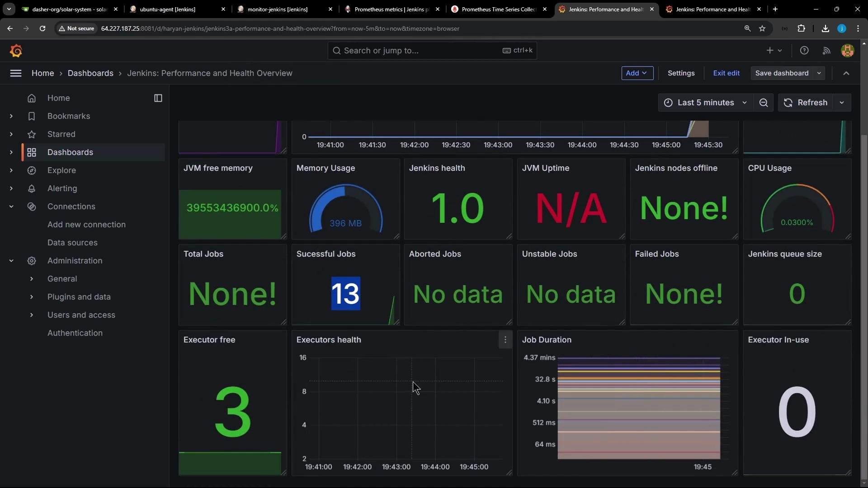
Task: Open a new browser tab
Action: tap(775, 9)
